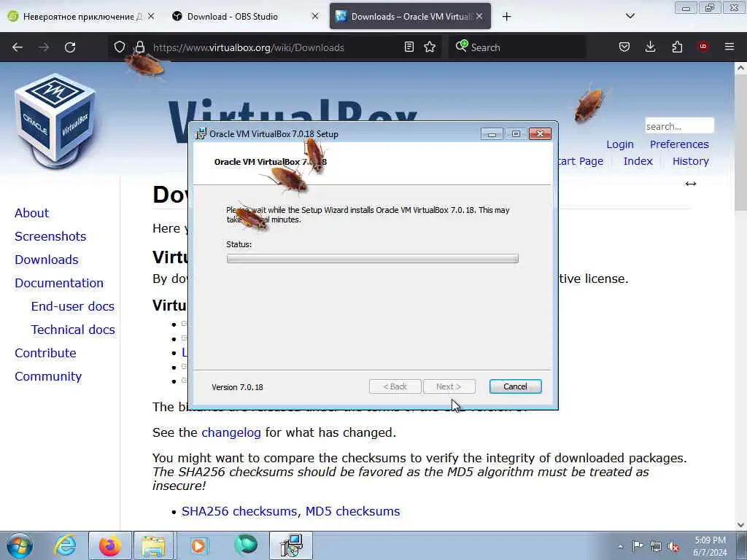This screenshot has height=560, width=747.
Task: Open the Community sidebar link
Action: pos(48,376)
